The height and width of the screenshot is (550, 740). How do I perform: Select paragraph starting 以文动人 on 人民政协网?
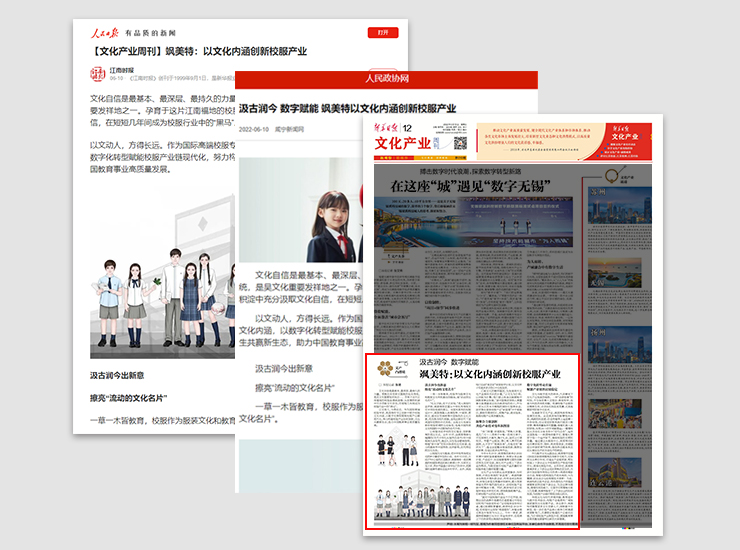pyautogui.click(x=301, y=330)
